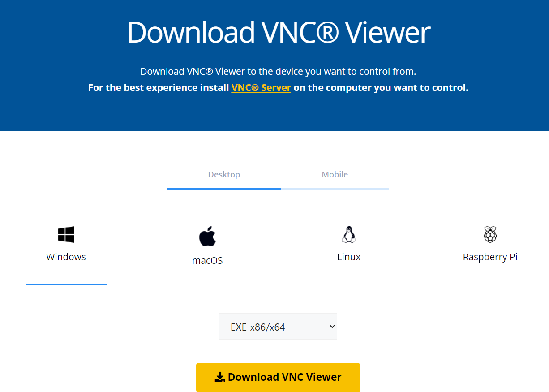Click the 'device you want to control from' sentence
This screenshot has width=549, height=392.
[278, 72]
